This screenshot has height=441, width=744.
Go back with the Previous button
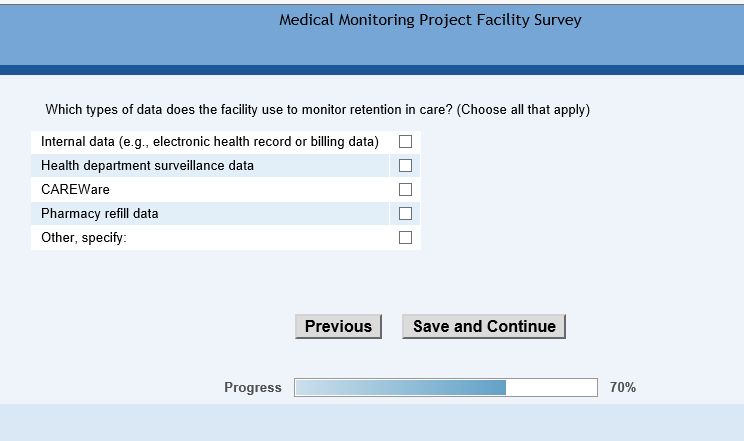point(338,326)
